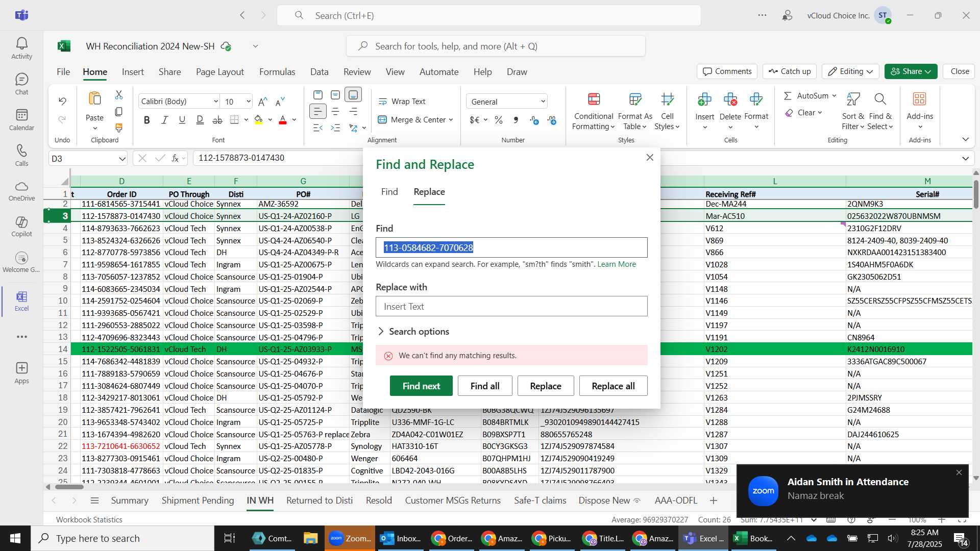Click the Insert cells icon
This screenshot has width=980, height=551.
[704, 99]
